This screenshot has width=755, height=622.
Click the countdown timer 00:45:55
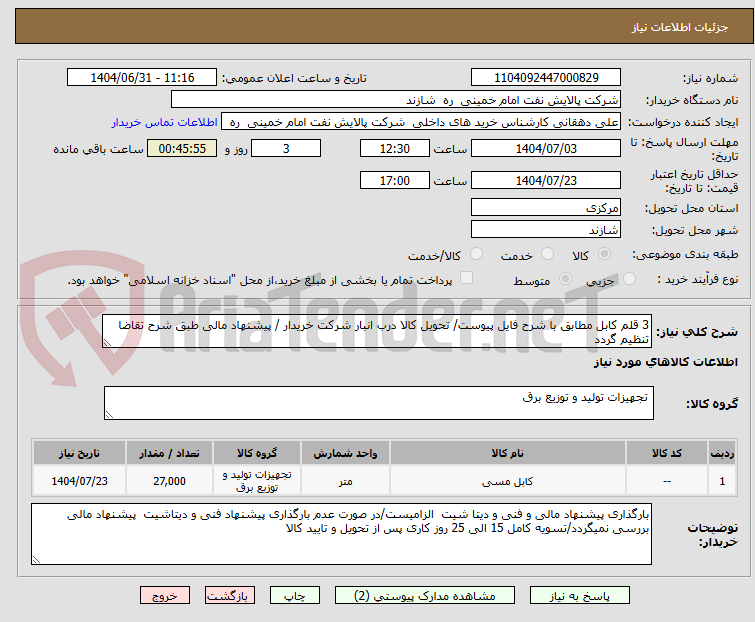[182, 148]
